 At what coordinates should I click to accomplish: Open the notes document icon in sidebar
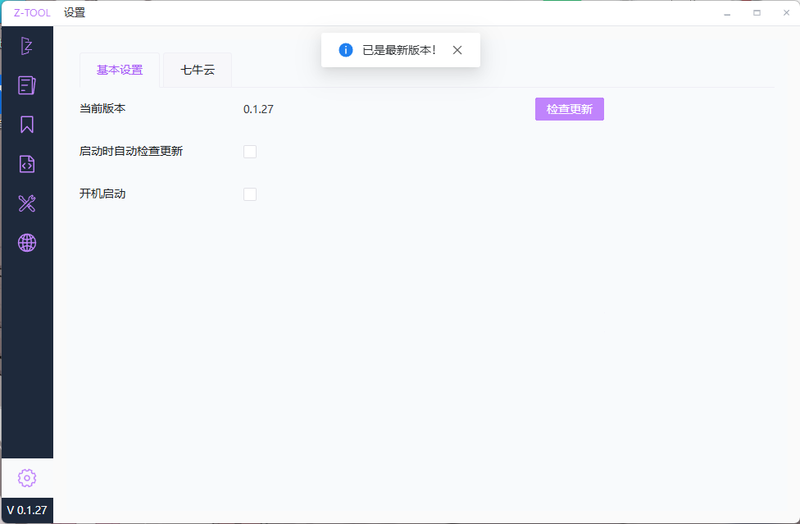click(x=27, y=85)
